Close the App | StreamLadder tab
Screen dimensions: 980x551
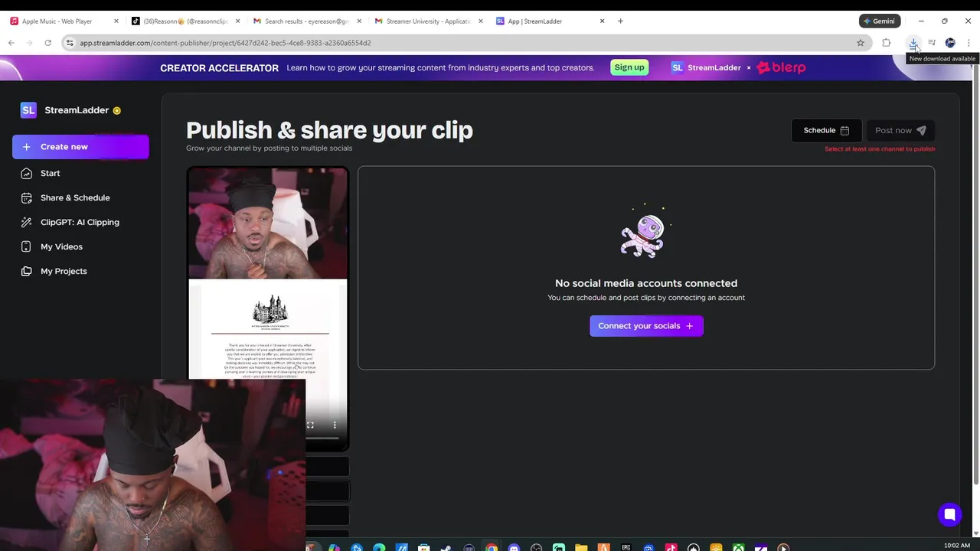tap(602, 21)
